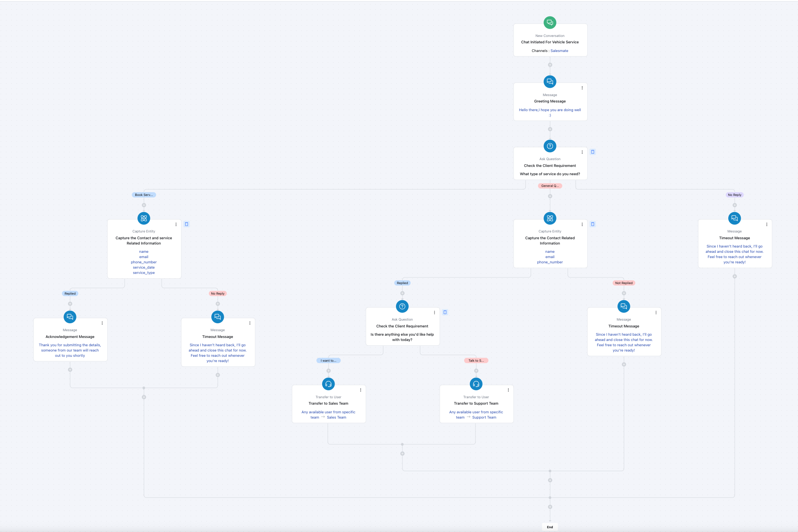Click the Not Replied branch label
Viewport: 798px width, 532px height.
624,283
